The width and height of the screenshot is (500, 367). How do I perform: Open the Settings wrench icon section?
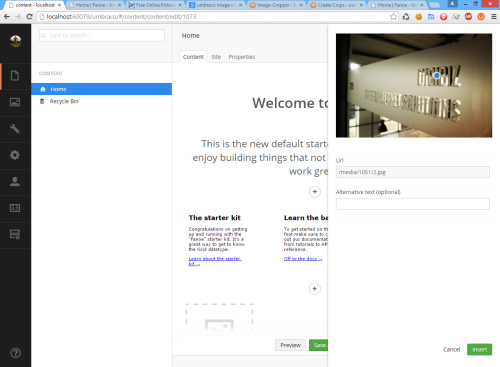(x=15, y=129)
